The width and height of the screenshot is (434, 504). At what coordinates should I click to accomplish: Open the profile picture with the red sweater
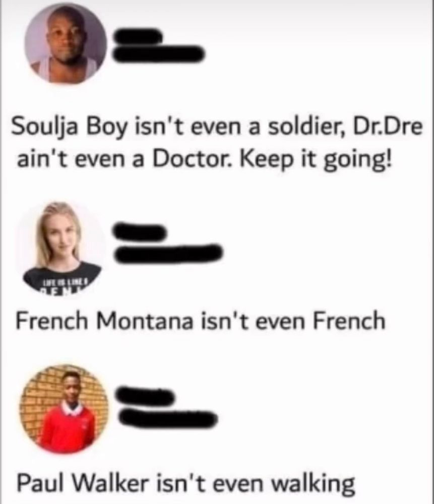(64, 409)
